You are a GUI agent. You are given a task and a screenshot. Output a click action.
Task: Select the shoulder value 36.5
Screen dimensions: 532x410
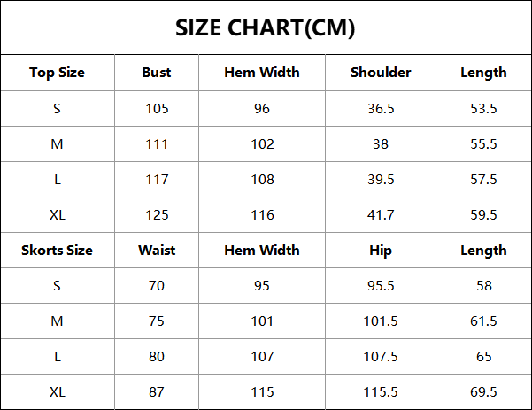381,109
